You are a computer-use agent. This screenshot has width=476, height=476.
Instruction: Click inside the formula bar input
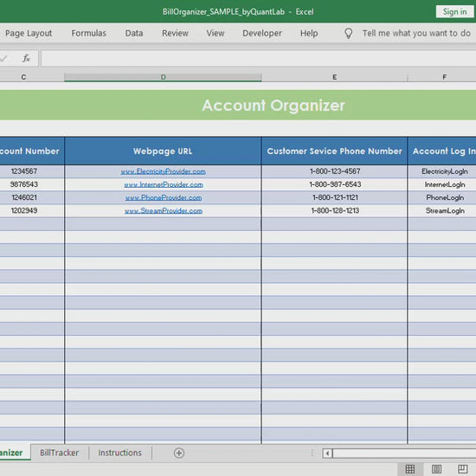(x=259, y=58)
